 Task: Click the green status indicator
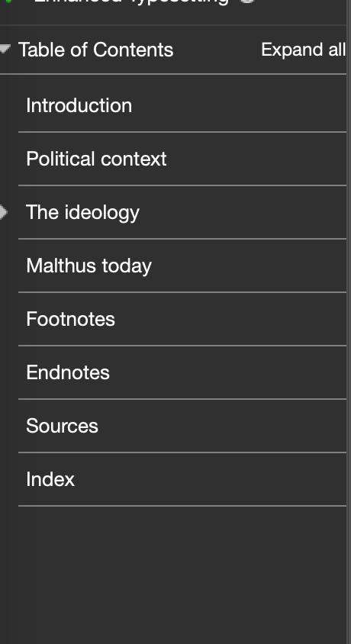[x=8, y=2]
